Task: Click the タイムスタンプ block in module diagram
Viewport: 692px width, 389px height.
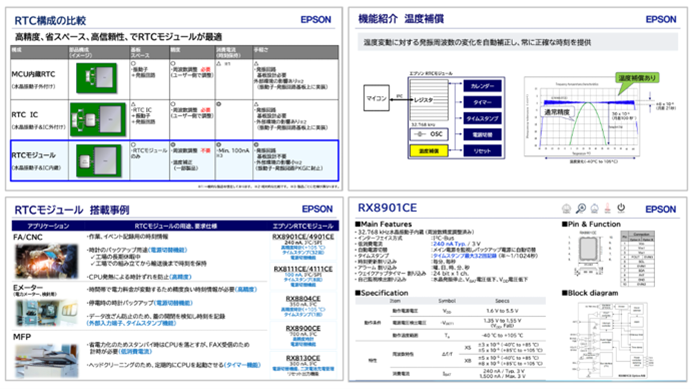Action: [x=482, y=118]
